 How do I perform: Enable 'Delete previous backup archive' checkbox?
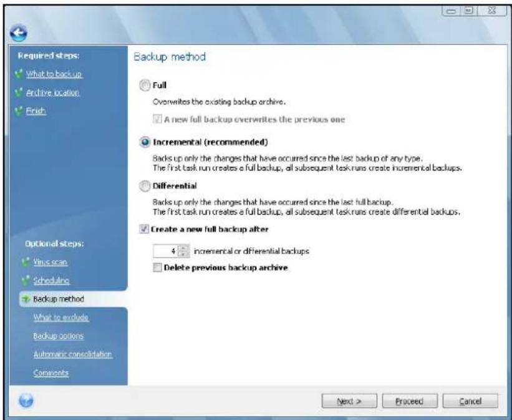pos(157,267)
